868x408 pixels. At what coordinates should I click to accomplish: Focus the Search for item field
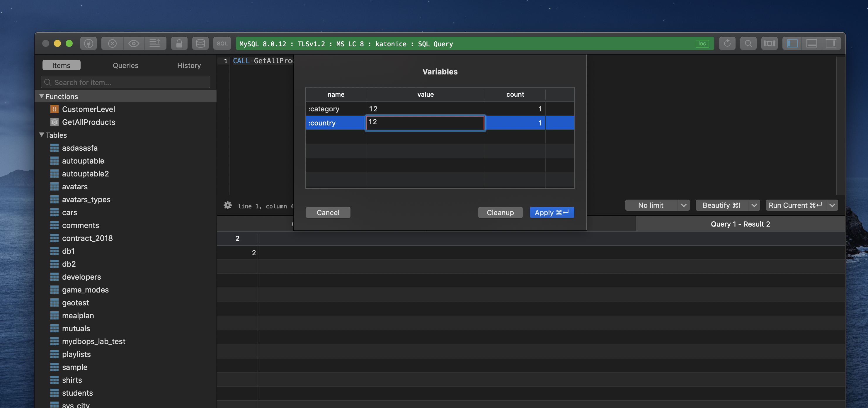coord(125,82)
